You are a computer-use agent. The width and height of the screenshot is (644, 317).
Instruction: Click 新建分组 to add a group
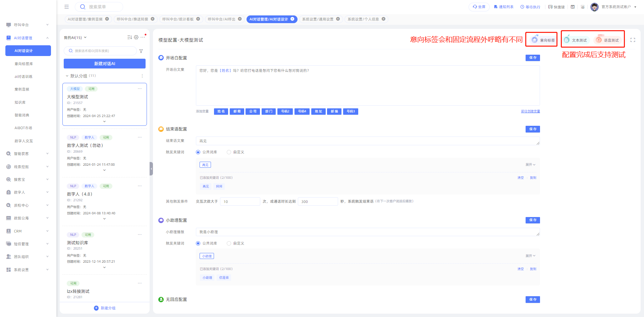105,308
